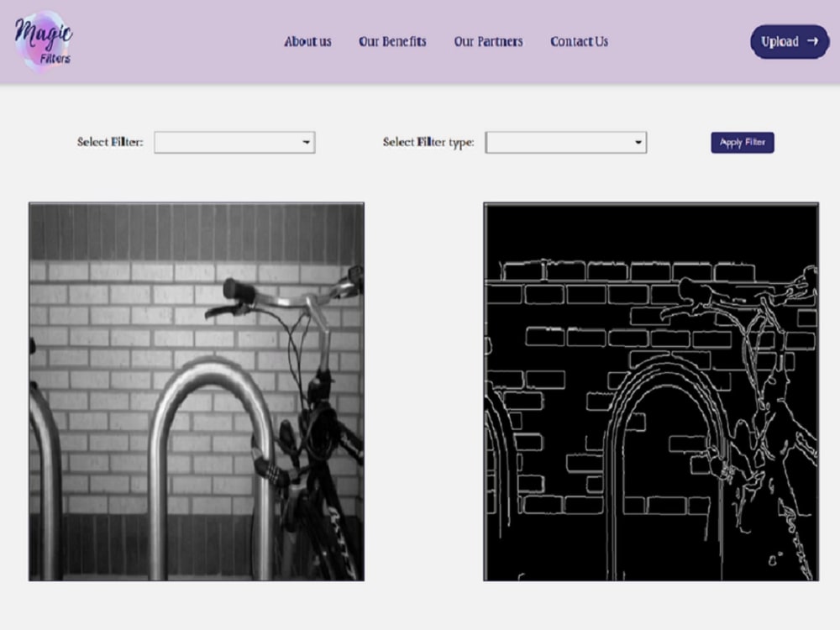
Task: Click the 'Select Filter type:' label
Action: 428,142
